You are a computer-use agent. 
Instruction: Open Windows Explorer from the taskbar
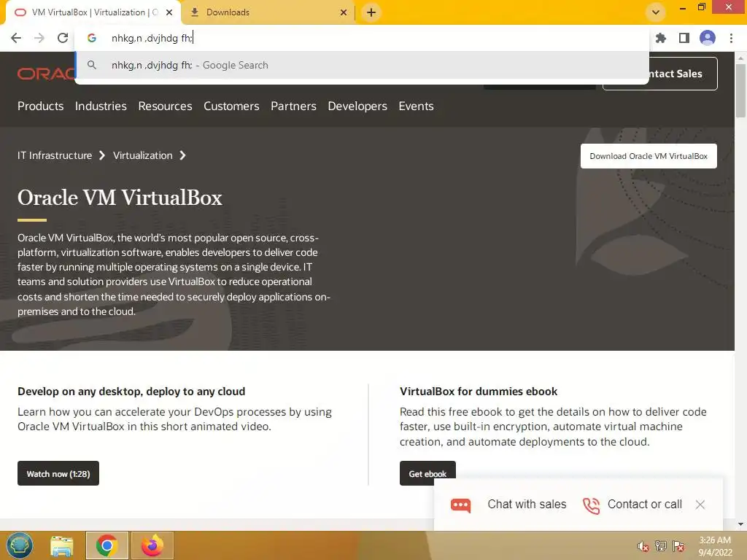click(62, 545)
